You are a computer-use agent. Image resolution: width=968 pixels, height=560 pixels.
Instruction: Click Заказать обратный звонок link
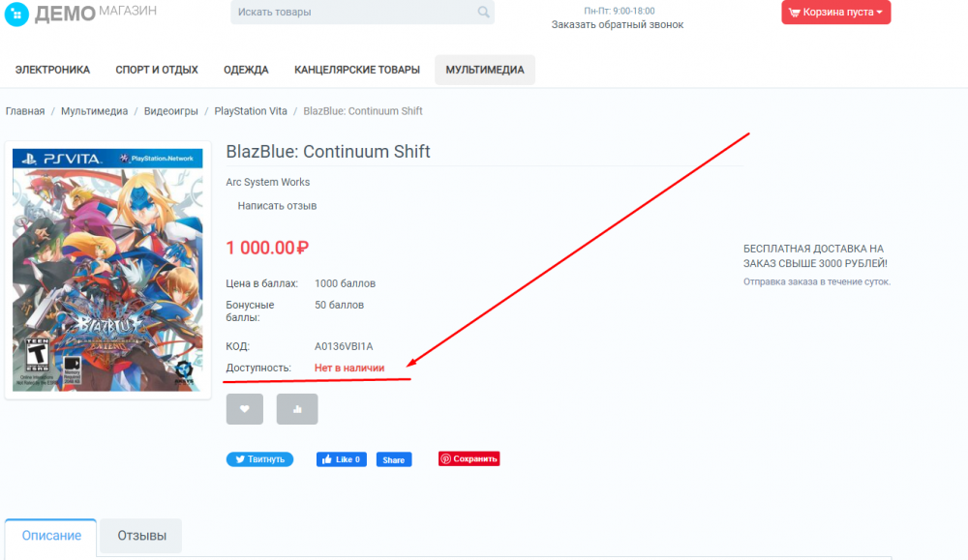(617, 25)
